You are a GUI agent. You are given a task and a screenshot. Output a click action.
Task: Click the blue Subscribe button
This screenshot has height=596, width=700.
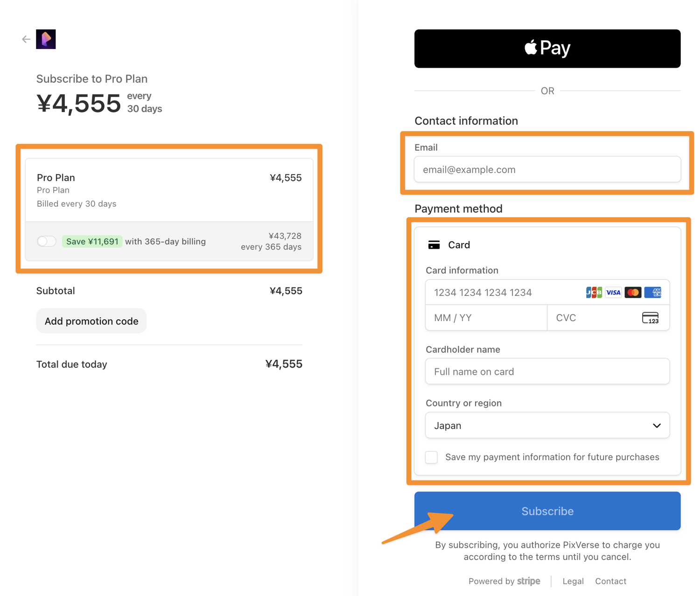coord(547,511)
